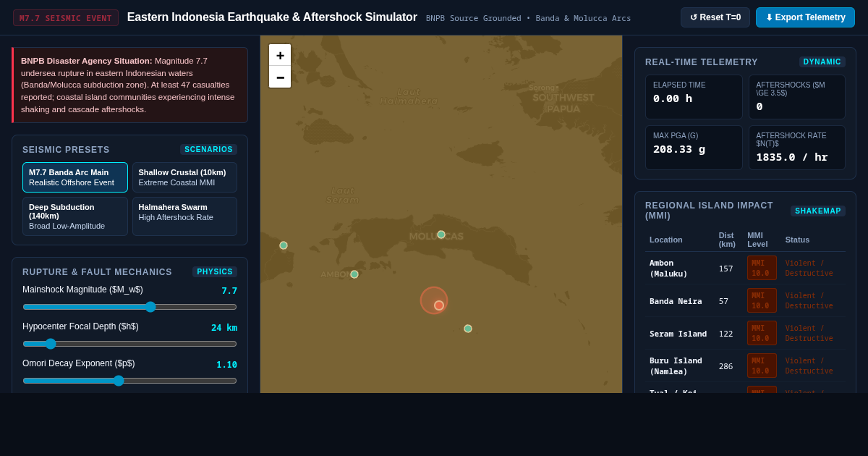Screen dimensions: 868x456
Task: Reset simulation to T=0
Action: pyautogui.click(x=715, y=17)
